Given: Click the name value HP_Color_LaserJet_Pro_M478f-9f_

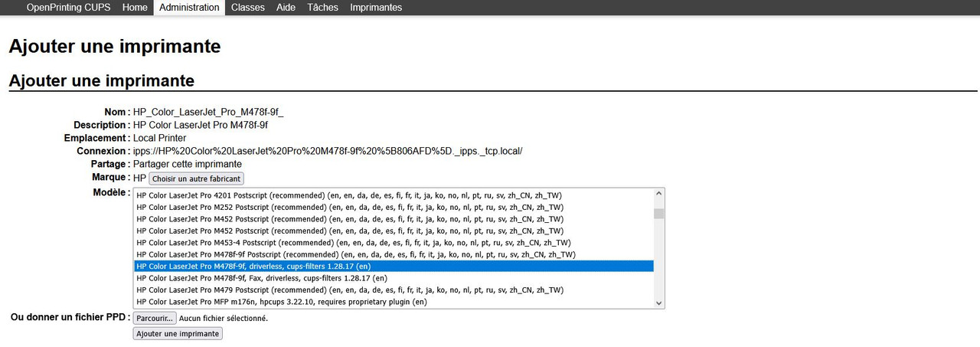Looking at the screenshot, I should pos(208,112).
